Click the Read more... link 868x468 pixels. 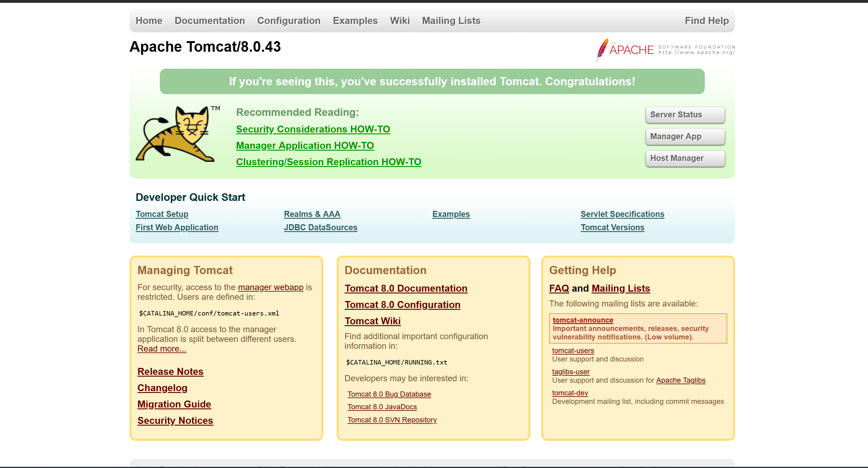coord(162,349)
